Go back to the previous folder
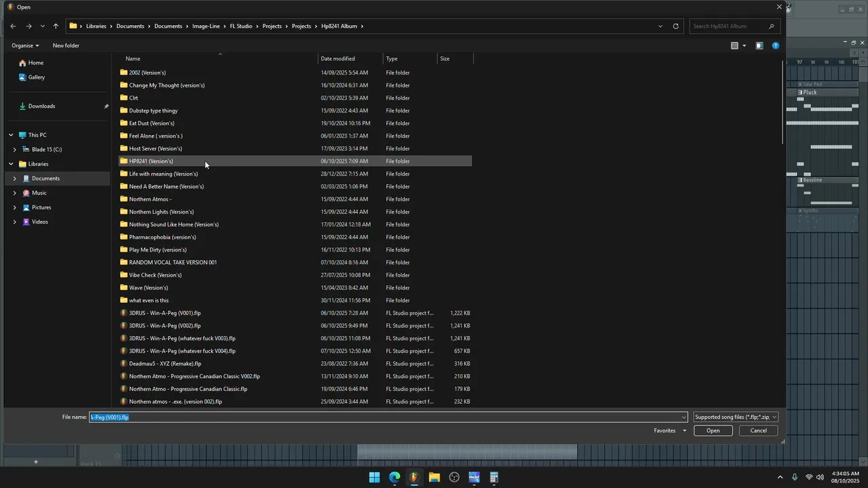The image size is (868, 488). tap(13, 26)
